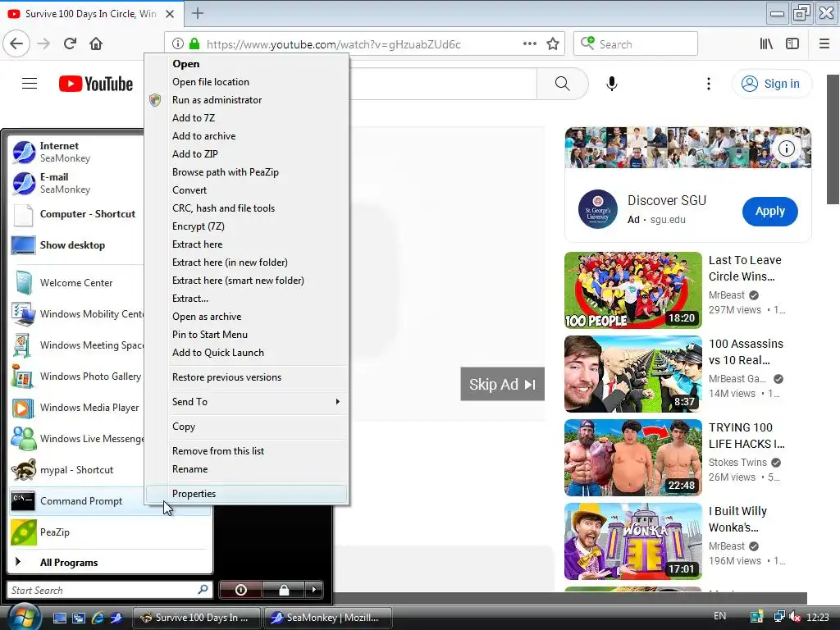Open YouTube settings three-dot menu
The width and height of the screenshot is (840, 630).
click(708, 84)
